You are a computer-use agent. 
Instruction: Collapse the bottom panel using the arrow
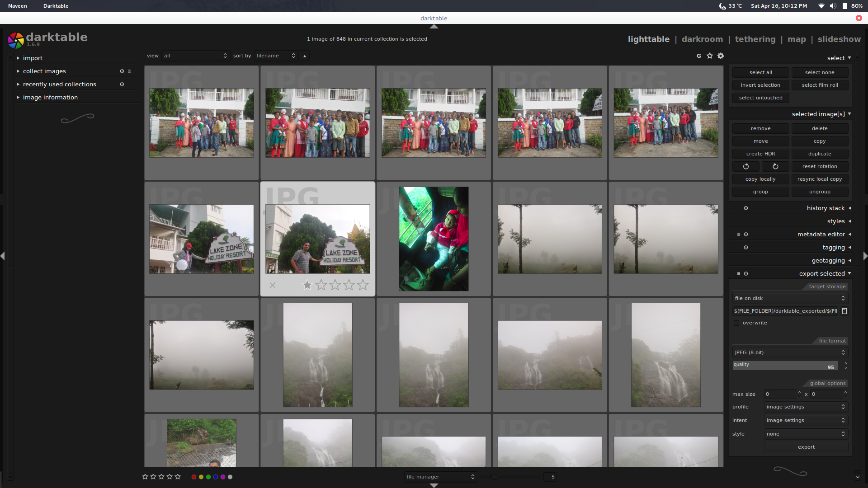pyautogui.click(x=434, y=485)
